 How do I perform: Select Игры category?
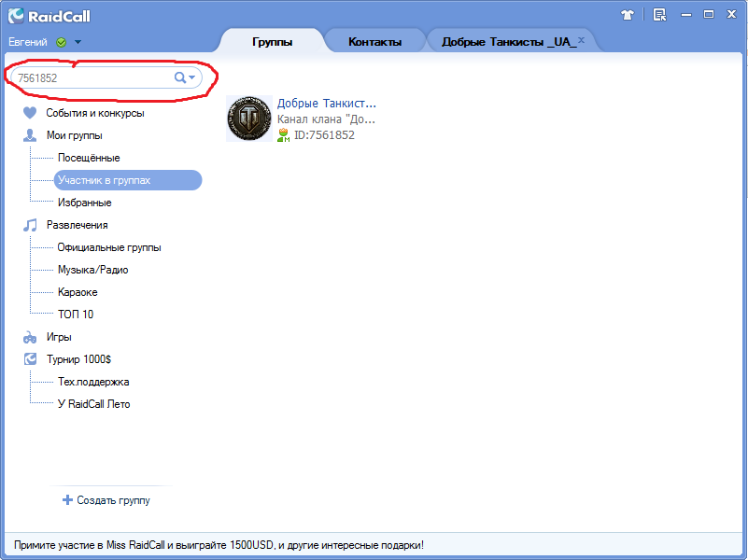pyautogui.click(x=59, y=337)
